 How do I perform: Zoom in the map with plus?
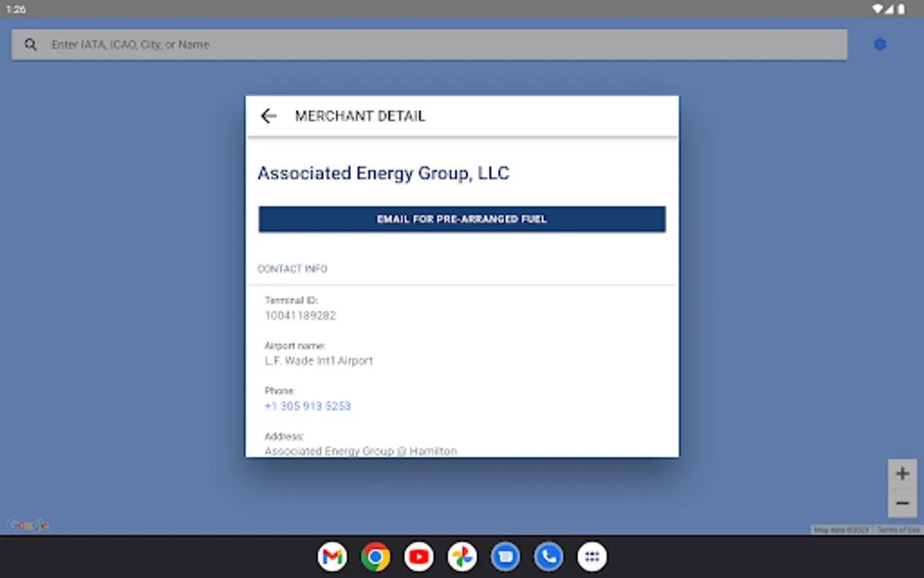902,474
